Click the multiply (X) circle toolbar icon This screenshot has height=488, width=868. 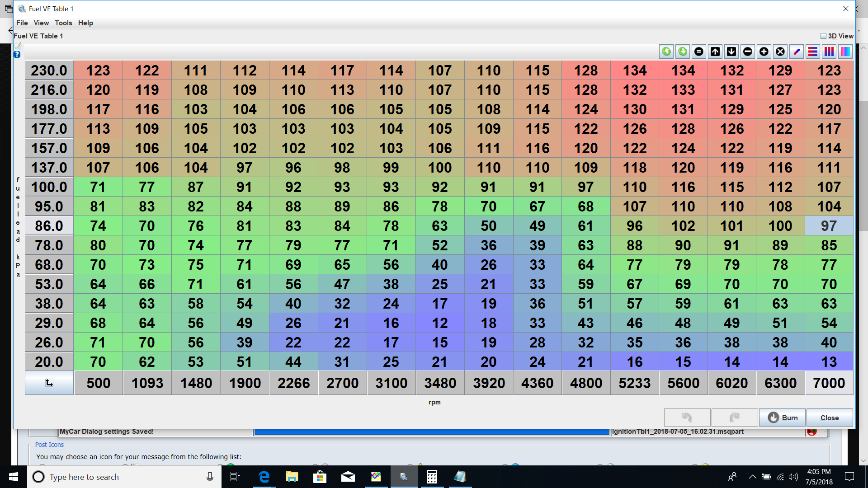click(x=780, y=52)
